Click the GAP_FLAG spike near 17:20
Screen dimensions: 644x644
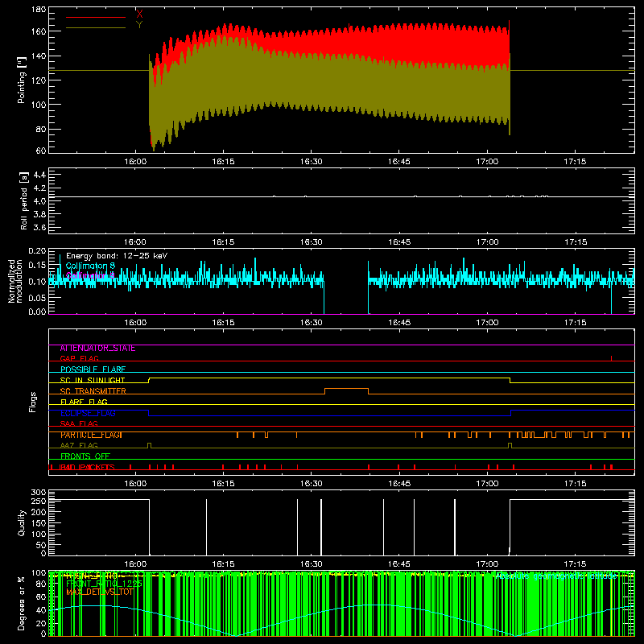point(611,358)
